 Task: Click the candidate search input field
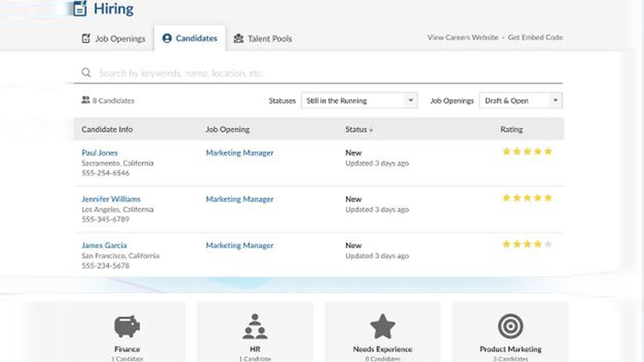coord(322,73)
